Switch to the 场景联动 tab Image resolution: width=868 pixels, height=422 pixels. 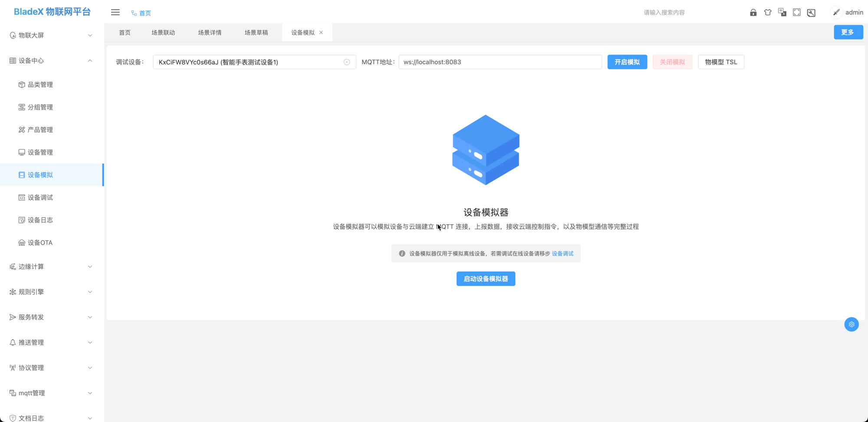(163, 32)
